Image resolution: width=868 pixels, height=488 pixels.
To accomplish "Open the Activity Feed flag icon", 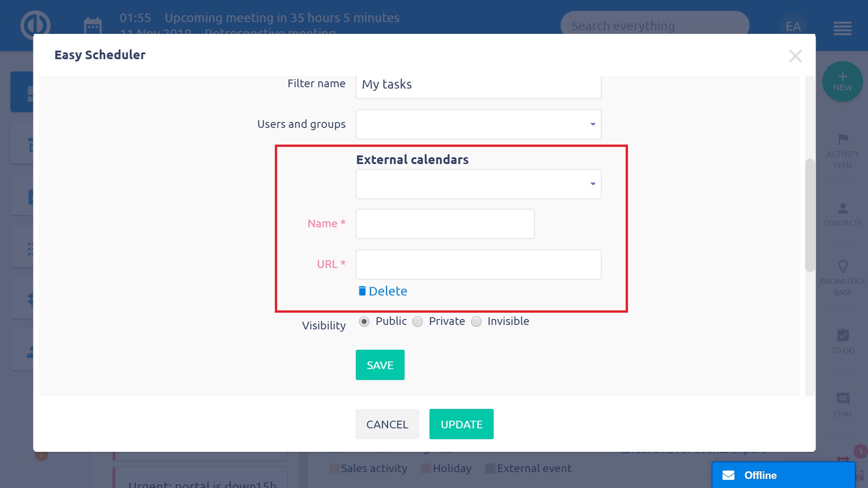I will pos(843,140).
